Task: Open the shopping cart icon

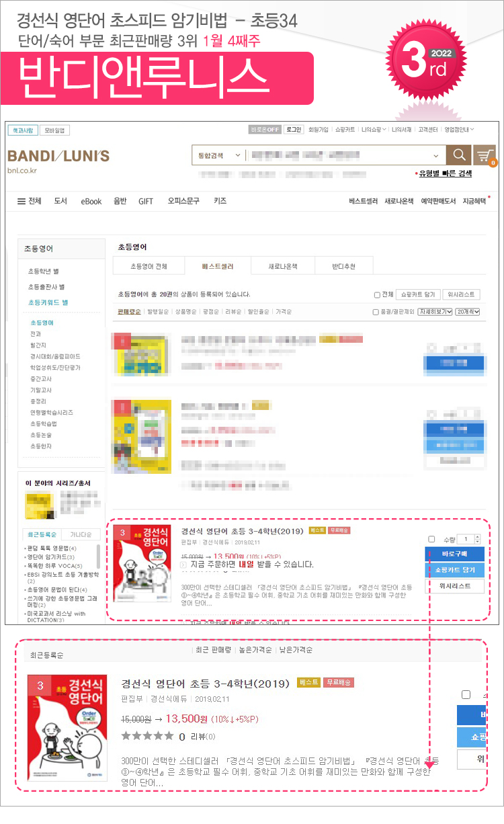Action: (x=484, y=155)
